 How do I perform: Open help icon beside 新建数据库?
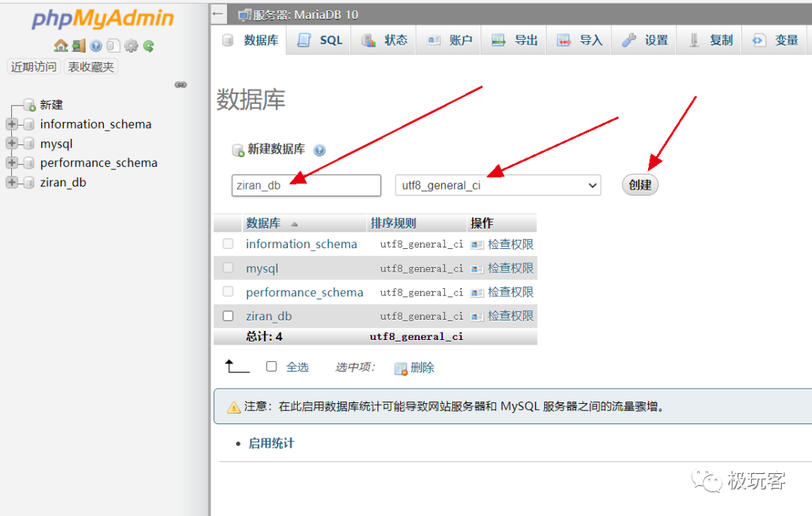pyautogui.click(x=320, y=150)
